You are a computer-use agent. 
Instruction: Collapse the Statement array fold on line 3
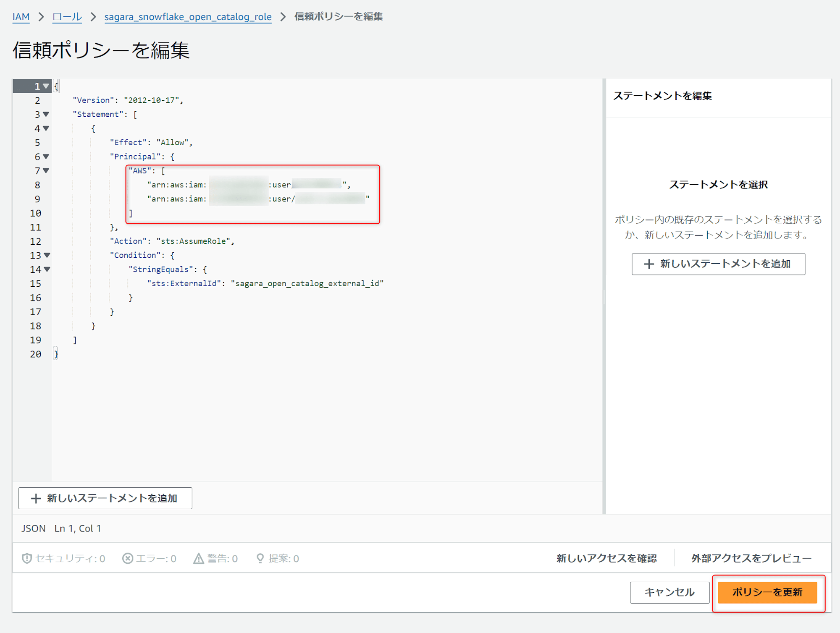46,114
